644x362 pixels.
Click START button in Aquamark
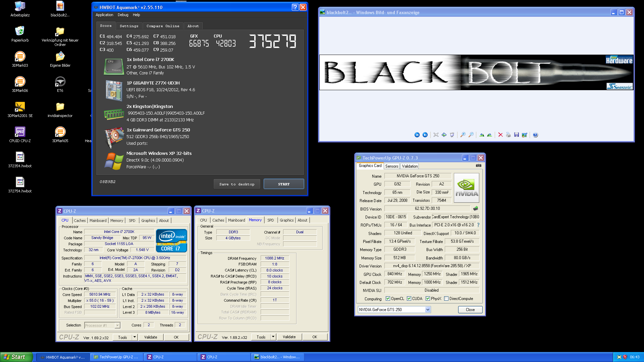pos(284,184)
